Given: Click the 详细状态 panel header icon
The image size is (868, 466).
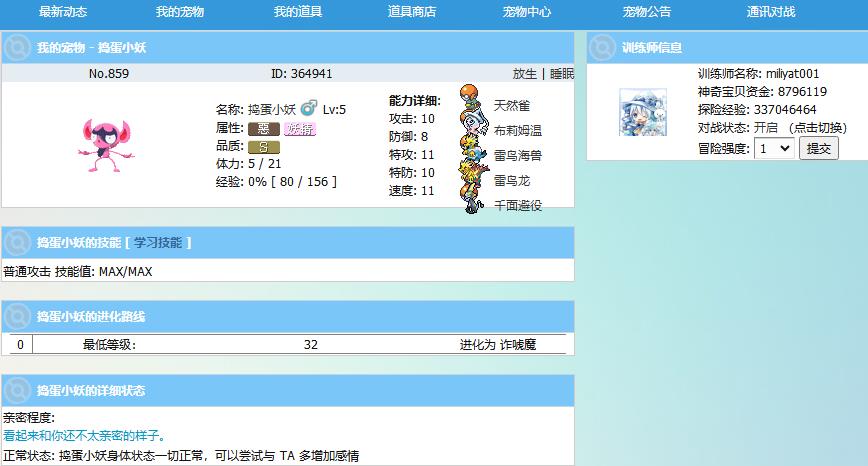Looking at the screenshot, I should pos(17,391).
